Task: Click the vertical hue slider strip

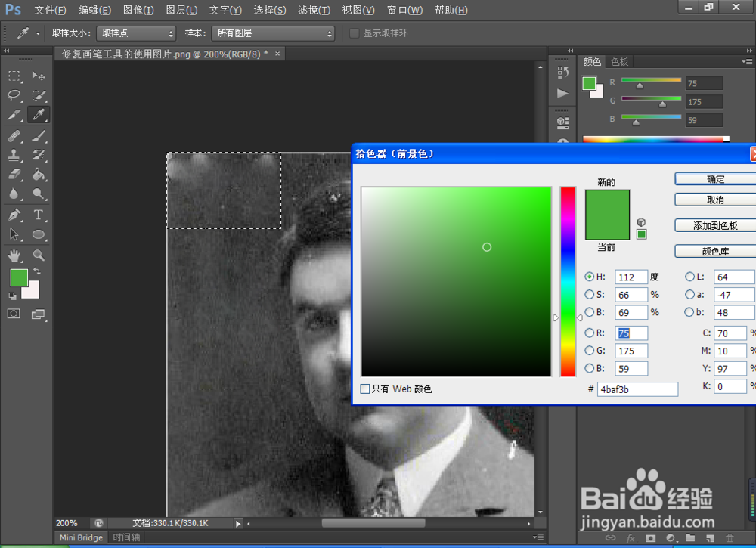Action: (x=568, y=281)
